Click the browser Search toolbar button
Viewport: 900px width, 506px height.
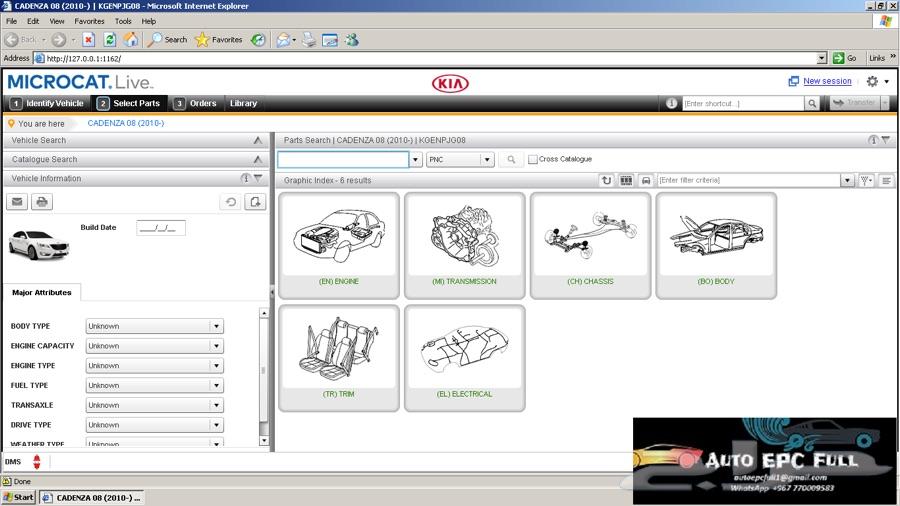pos(168,40)
